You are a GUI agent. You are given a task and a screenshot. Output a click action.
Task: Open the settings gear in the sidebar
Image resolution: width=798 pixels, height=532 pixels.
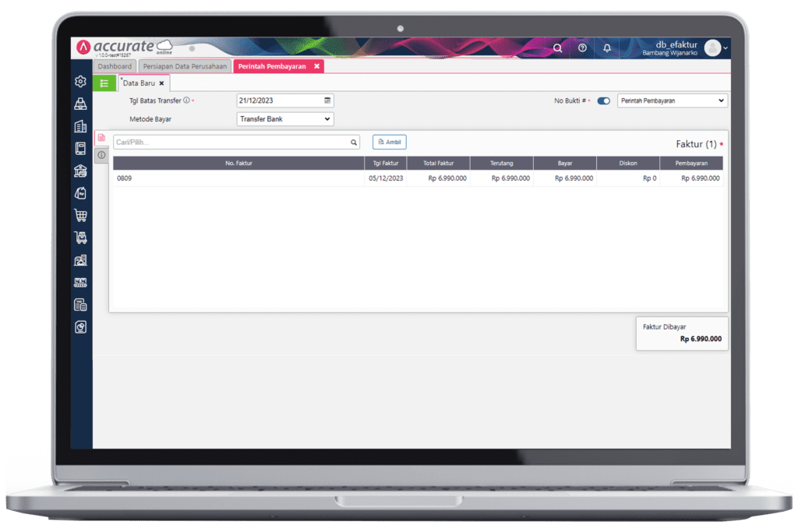(x=80, y=81)
